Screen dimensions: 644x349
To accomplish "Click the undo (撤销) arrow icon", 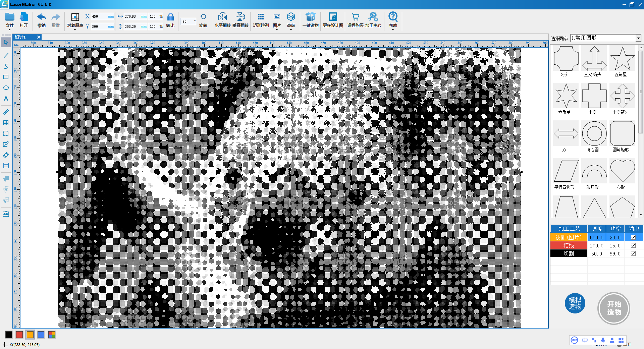I will [42, 17].
